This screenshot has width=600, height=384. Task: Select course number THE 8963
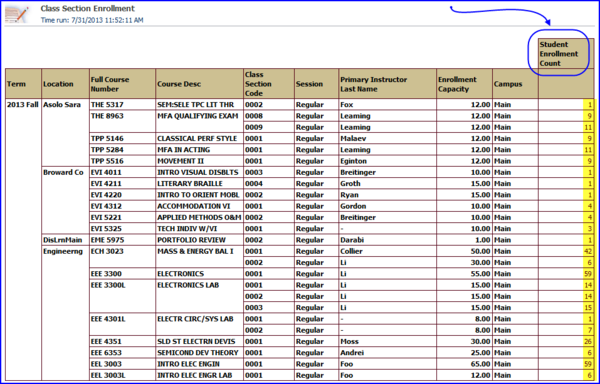pos(107,116)
